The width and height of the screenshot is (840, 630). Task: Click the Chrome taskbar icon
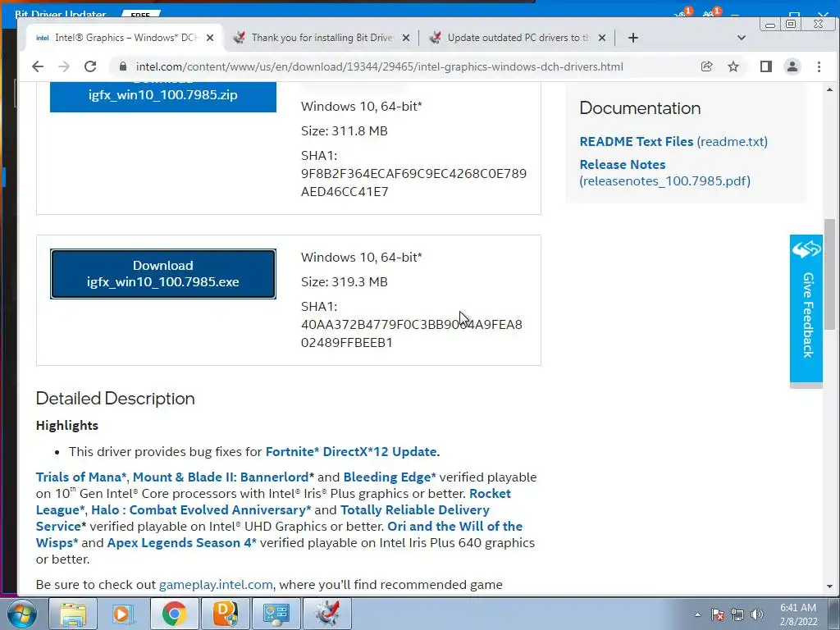point(174,614)
